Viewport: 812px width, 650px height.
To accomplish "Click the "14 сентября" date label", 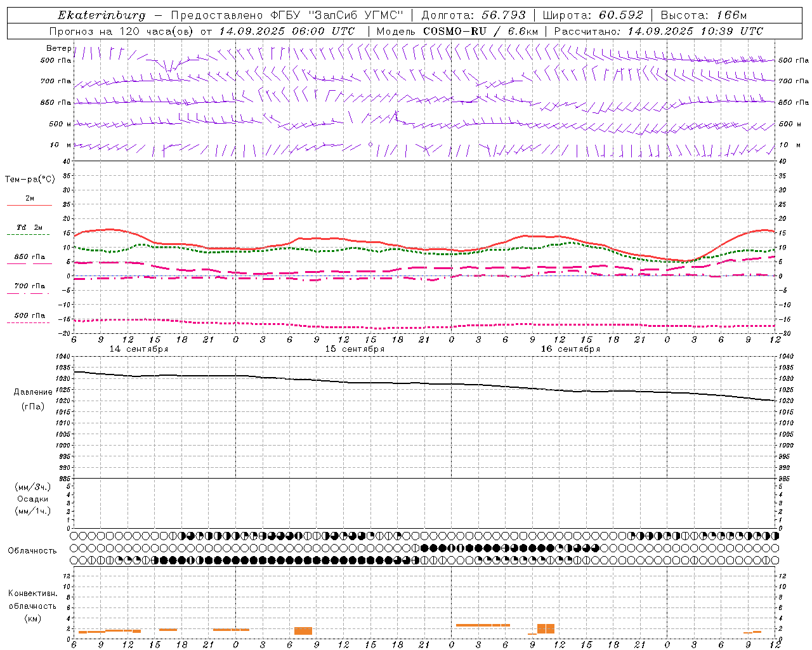I will [x=139, y=349].
